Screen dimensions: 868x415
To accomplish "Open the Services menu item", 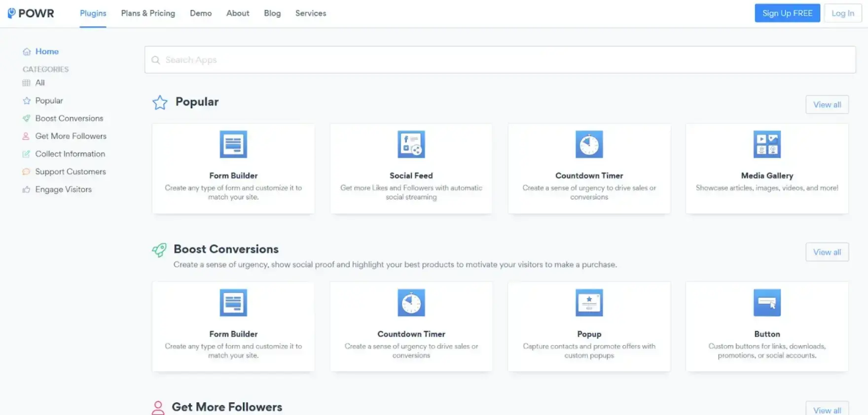I will tap(311, 13).
